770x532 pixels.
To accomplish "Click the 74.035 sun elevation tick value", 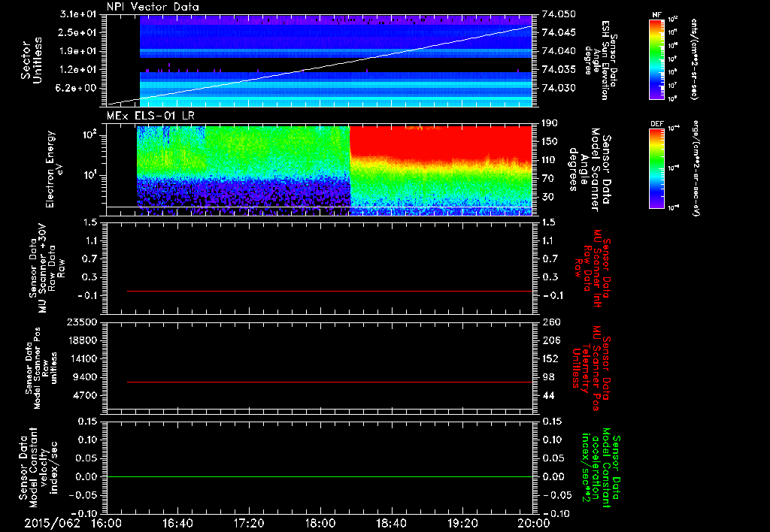I will 559,70.
